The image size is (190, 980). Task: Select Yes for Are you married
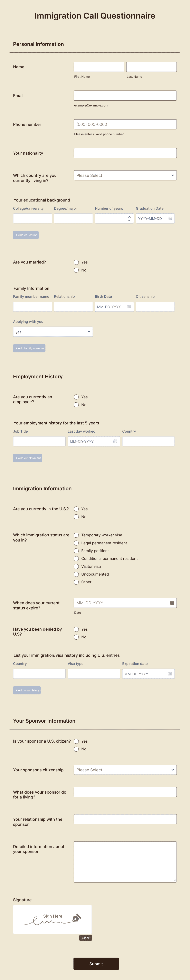pos(76,262)
